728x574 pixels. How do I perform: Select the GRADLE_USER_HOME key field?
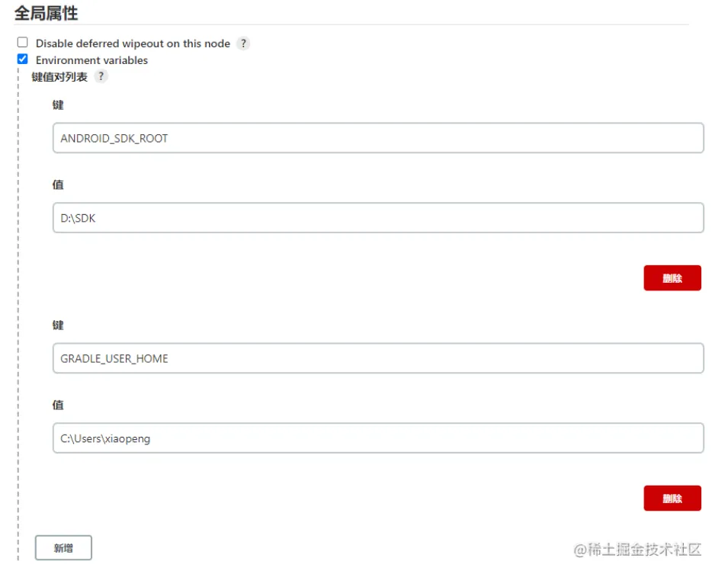coord(377,358)
